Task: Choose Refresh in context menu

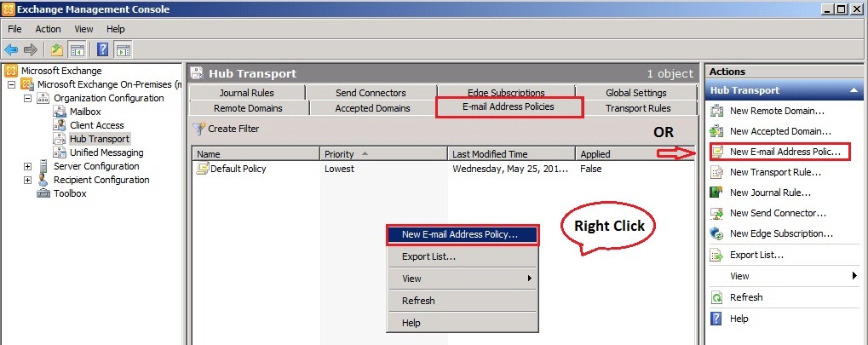Action: point(463,301)
